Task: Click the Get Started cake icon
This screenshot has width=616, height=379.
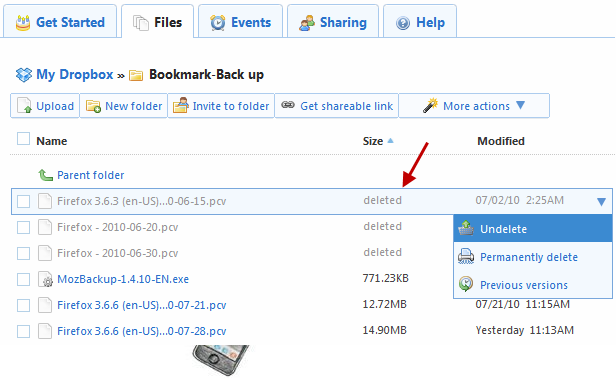Action: click(x=23, y=22)
